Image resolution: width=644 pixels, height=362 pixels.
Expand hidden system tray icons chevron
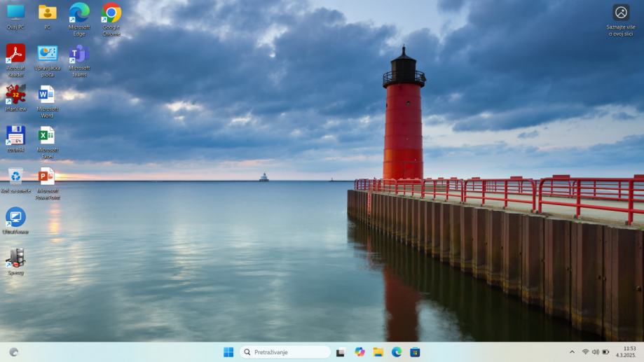click(572, 352)
